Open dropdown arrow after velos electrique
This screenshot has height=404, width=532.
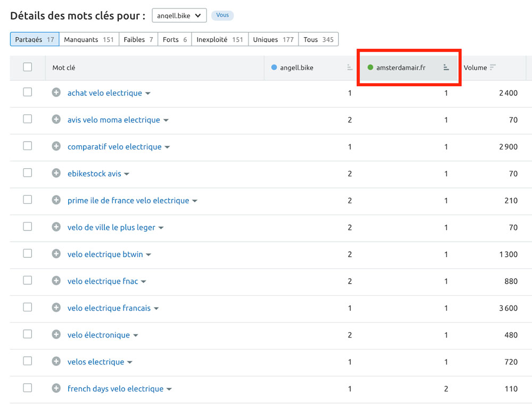point(130,362)
